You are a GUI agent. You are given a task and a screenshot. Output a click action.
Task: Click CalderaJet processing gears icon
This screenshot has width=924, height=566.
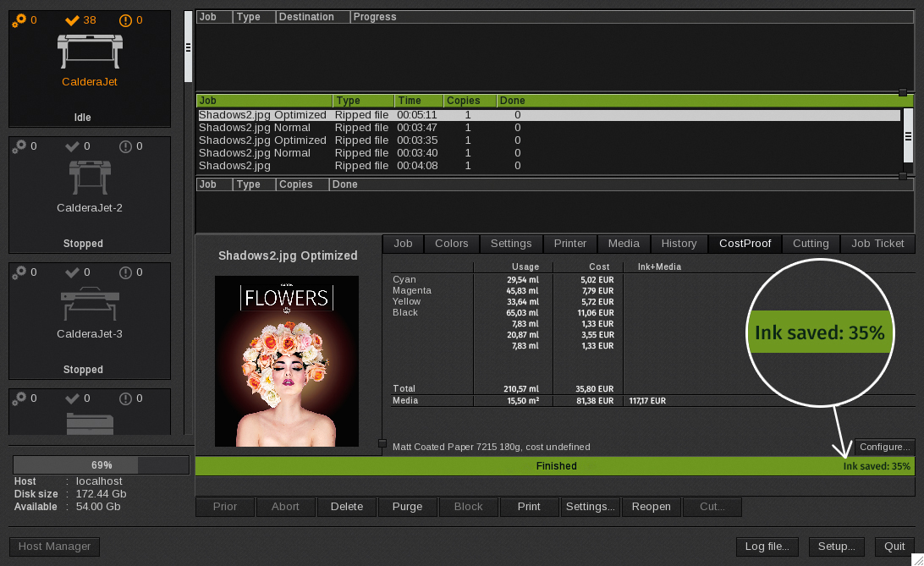[x=19, y=20]
